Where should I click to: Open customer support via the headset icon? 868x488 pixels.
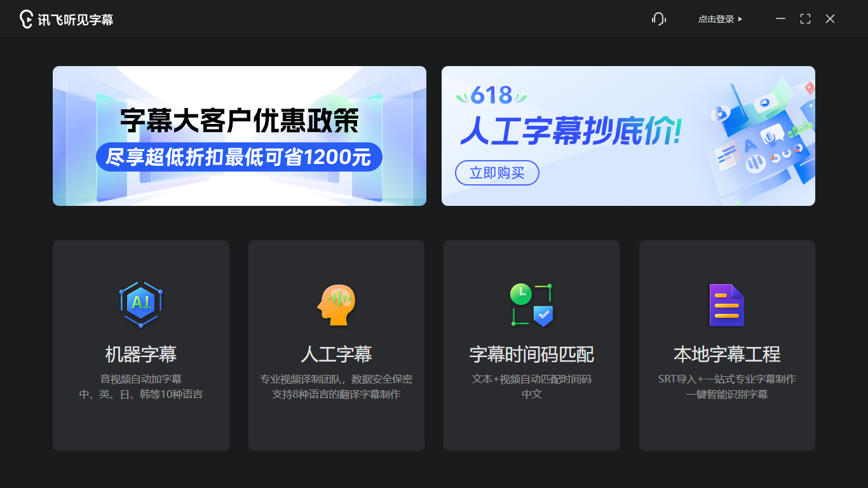(x=658, y=18)
